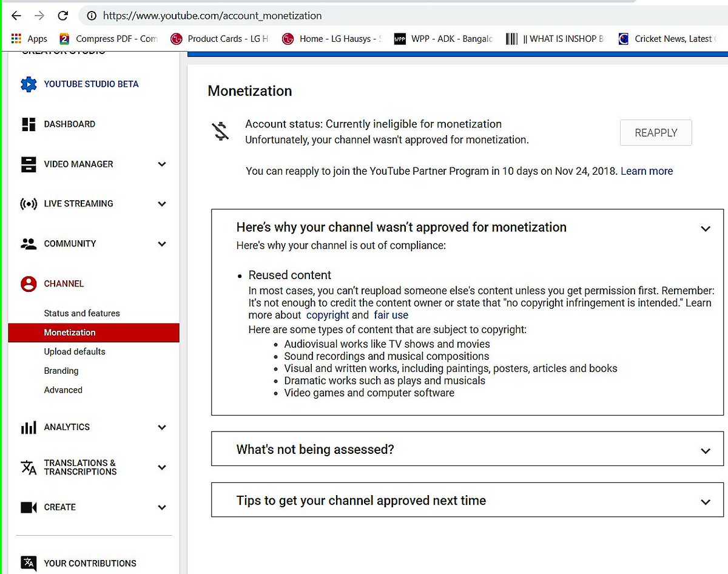Click the Video Manager icon

pyautogui.click(x=29, y=164)
